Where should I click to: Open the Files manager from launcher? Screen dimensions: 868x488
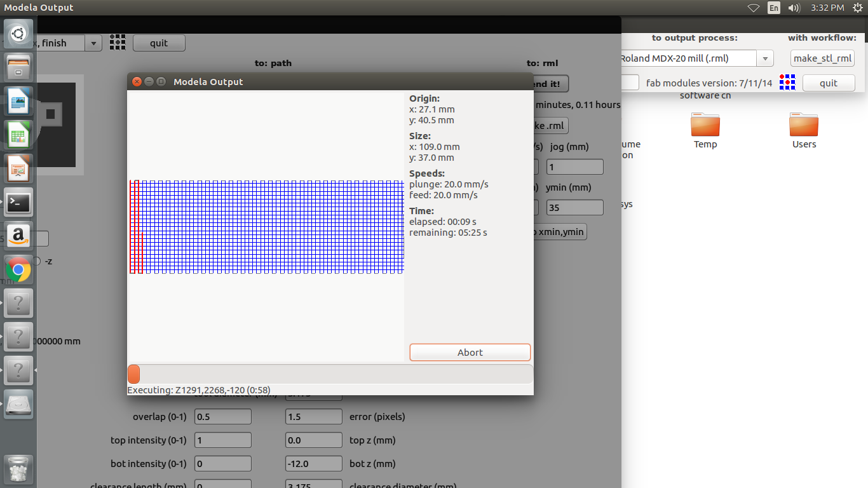(18, 67)
